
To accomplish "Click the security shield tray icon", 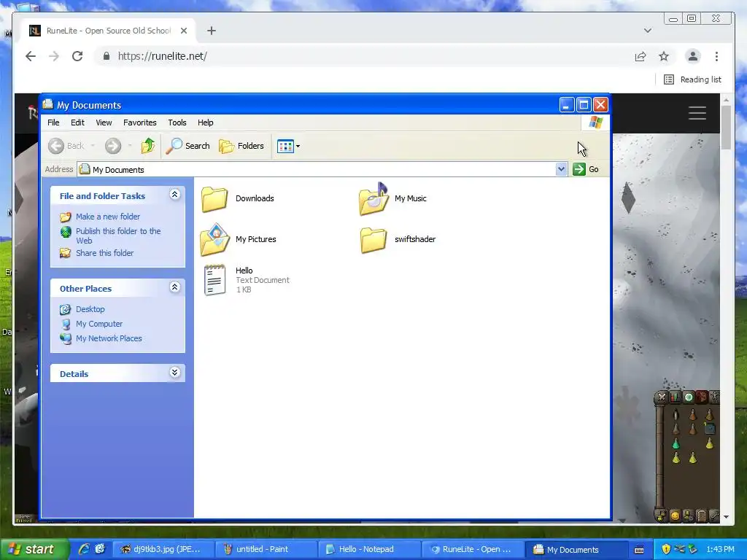I will pos(666,549).
